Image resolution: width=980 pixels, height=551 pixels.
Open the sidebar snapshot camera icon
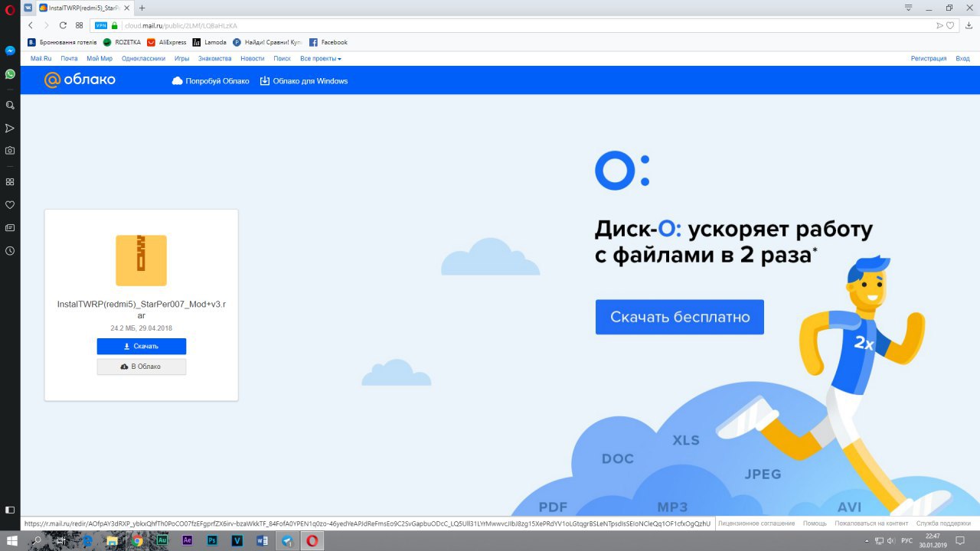10,151
